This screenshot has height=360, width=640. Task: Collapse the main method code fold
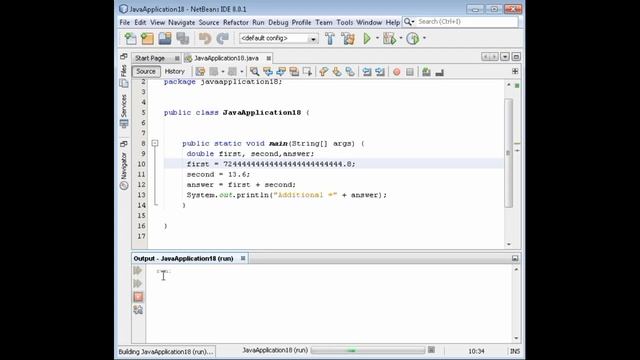[x=155, y=143]
